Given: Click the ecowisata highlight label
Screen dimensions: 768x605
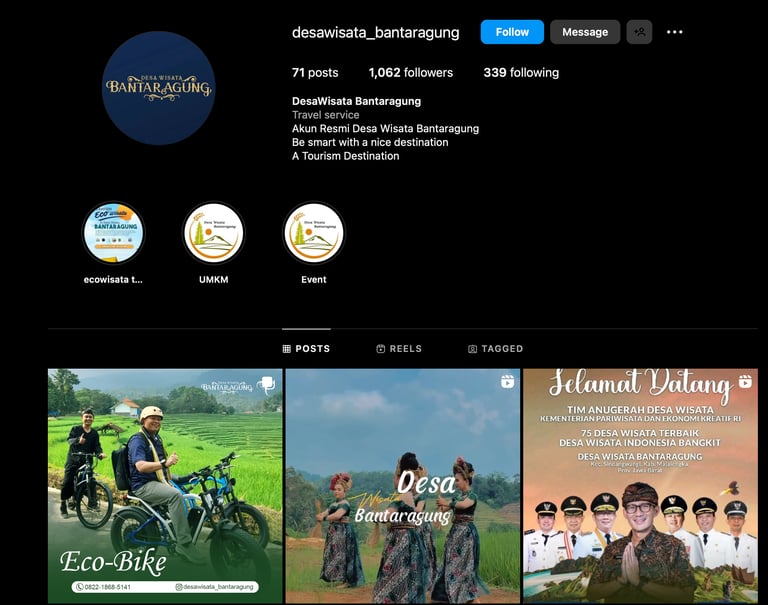Looking at the screenshot, I should (113, 280).
